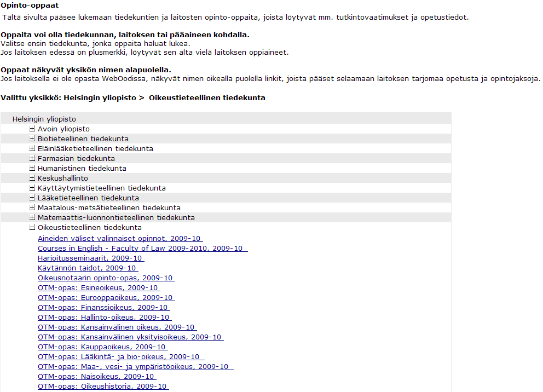Click Matemaattis-luonnontieteellinen tiedekunta label

click(x=117, y=217)
